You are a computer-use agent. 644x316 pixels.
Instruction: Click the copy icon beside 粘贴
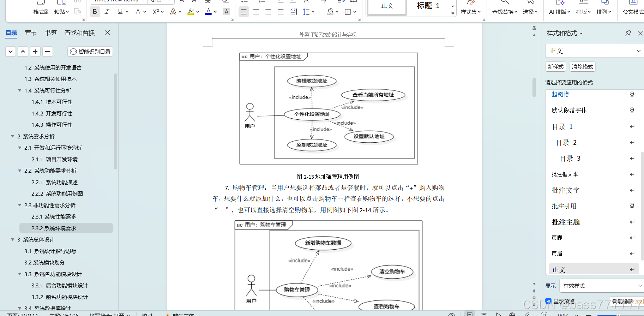pyautogui.click(x=78, y=12)
